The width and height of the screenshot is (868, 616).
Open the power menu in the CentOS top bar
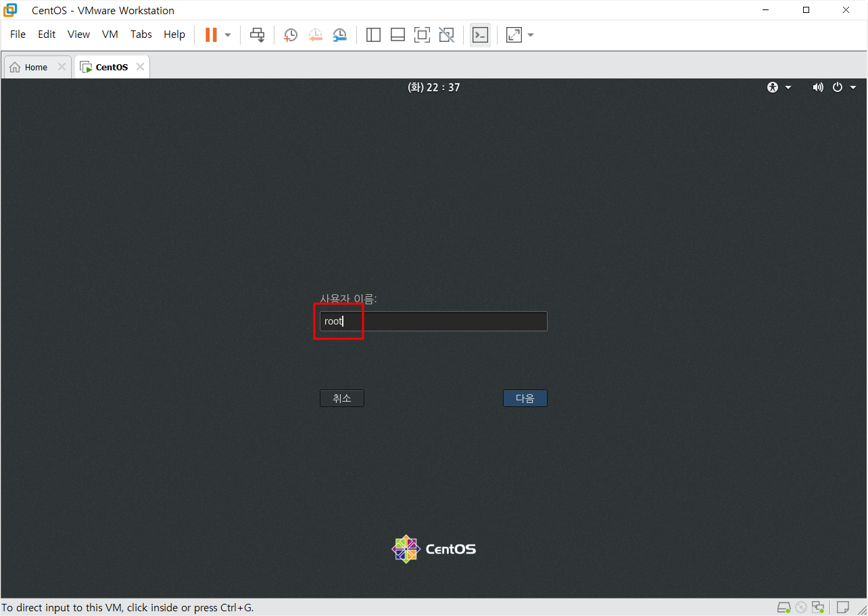pos(844,87)
